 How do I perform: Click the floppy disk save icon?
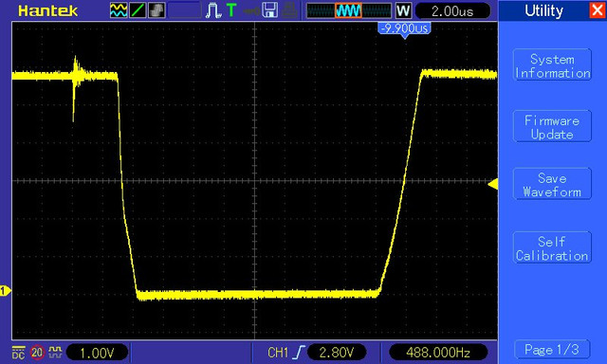269,10
